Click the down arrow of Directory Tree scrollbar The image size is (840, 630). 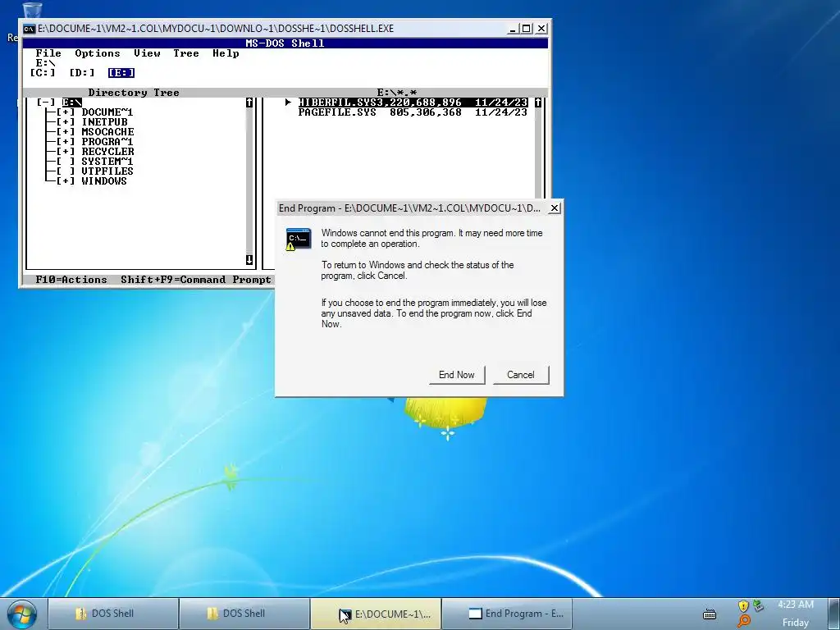point(249,260)
